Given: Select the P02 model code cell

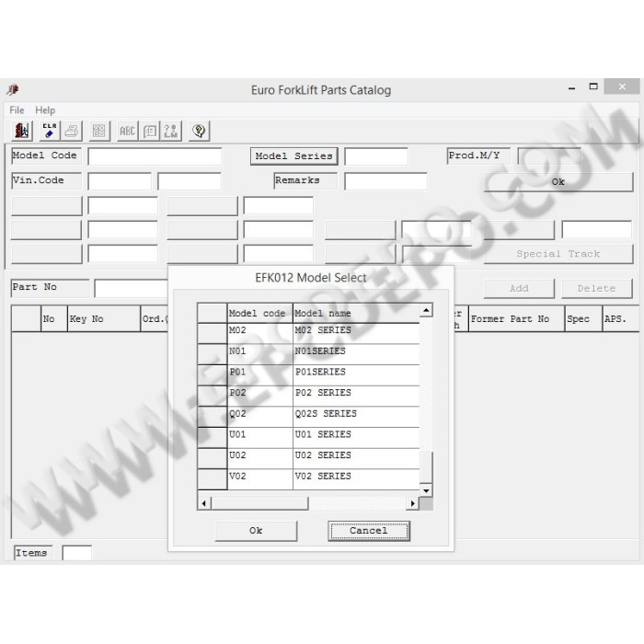Looking at the screenshot, I should point(260,397).
